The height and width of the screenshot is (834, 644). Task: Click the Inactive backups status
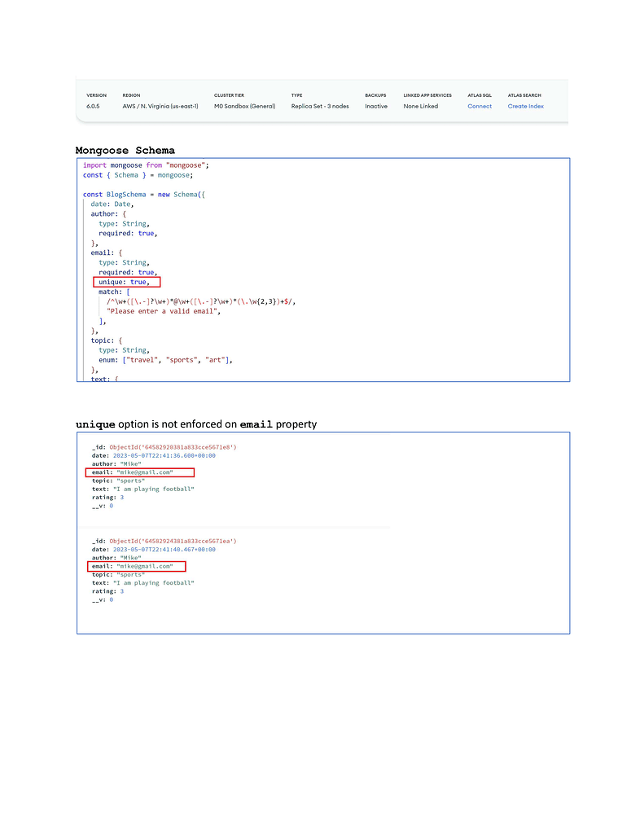click(x=376, y=106)
